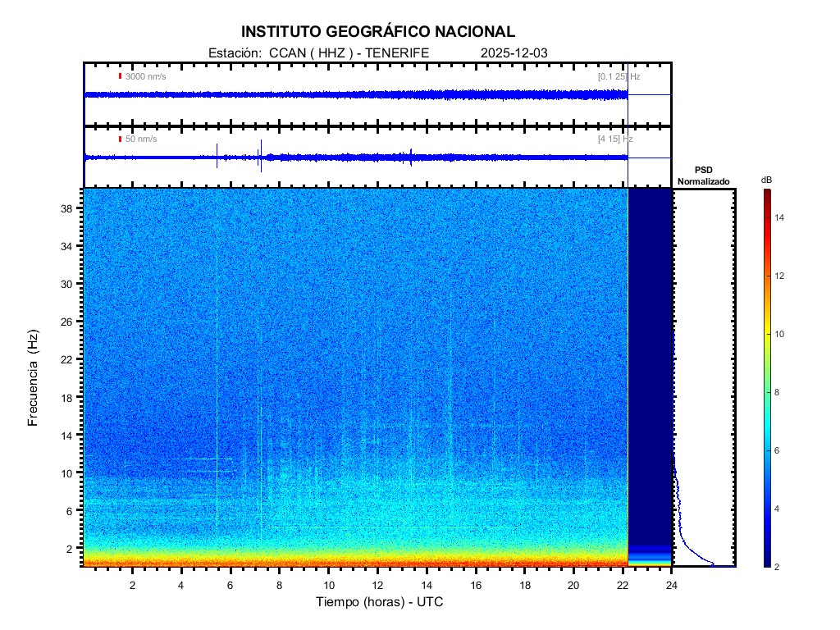840x630 pixels.
Task: Click the dB unit label above the colorbar
Action: 766,180
